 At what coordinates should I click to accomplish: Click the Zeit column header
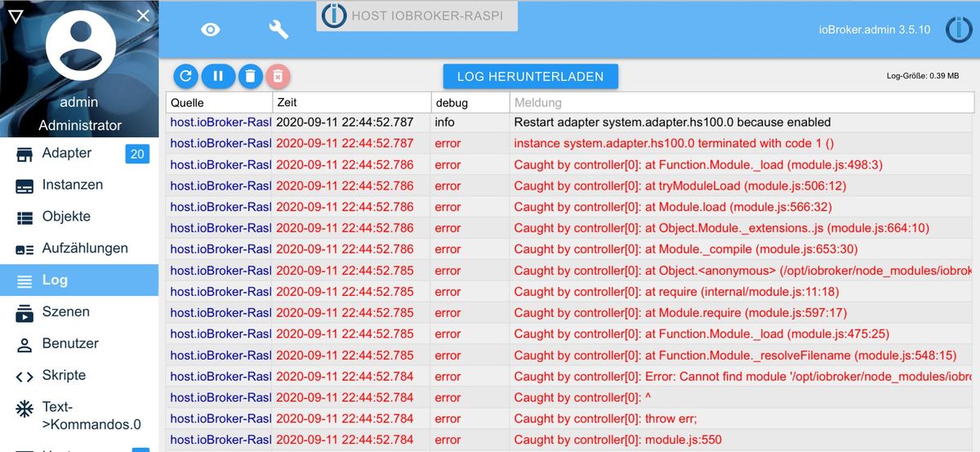[x=351, y=102]
